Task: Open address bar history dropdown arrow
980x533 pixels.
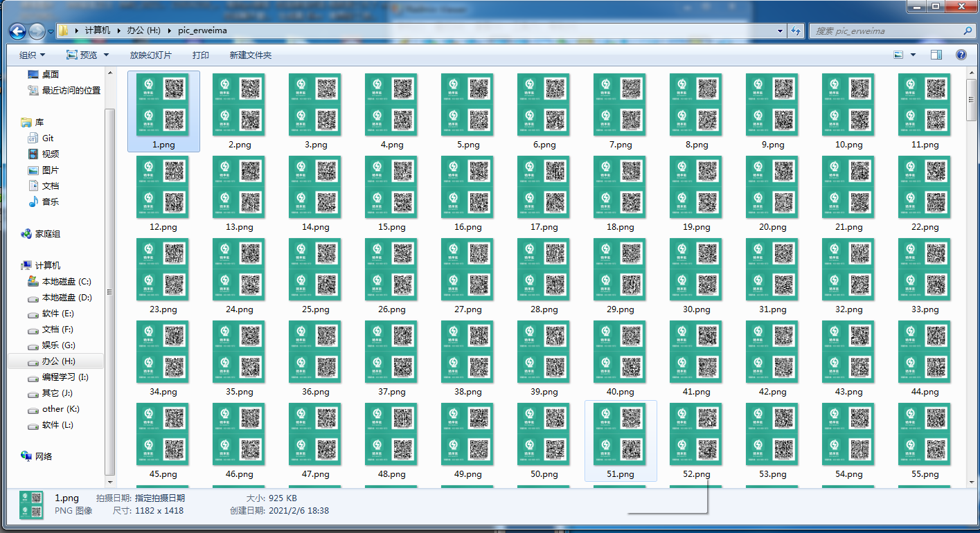Action: click(780, 30)
